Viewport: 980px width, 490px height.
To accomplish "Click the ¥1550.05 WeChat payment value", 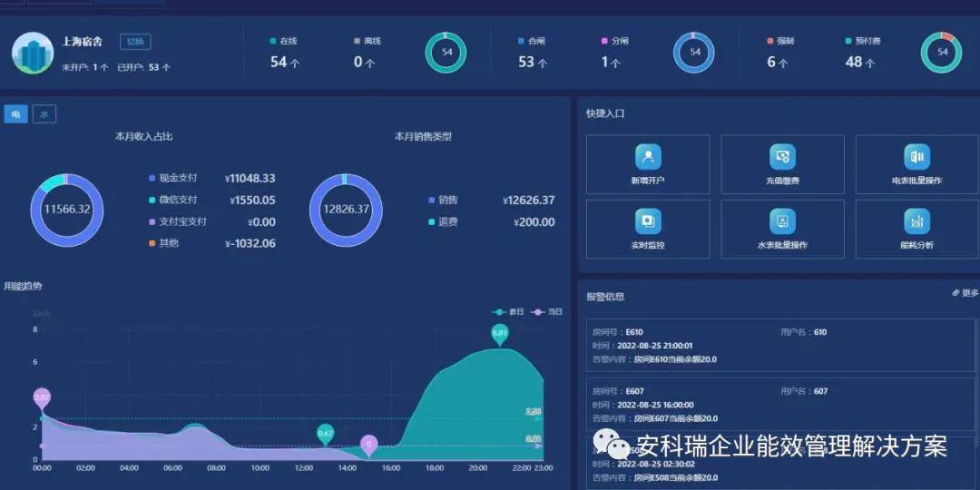I will tap(252, 201).
